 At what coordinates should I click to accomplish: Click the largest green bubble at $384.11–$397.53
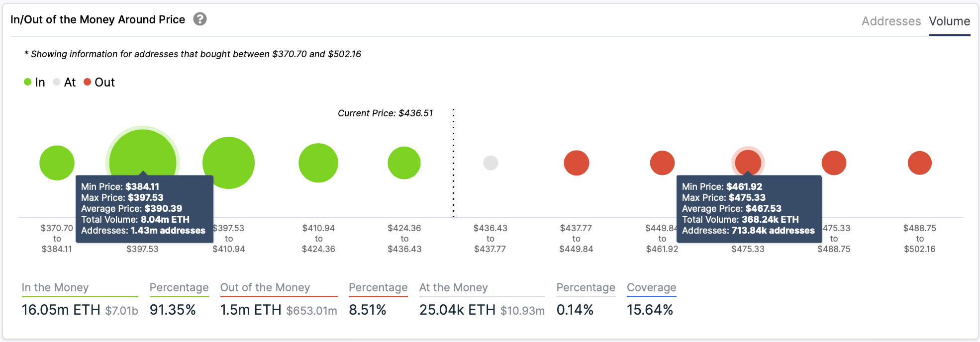click(143, 154)
